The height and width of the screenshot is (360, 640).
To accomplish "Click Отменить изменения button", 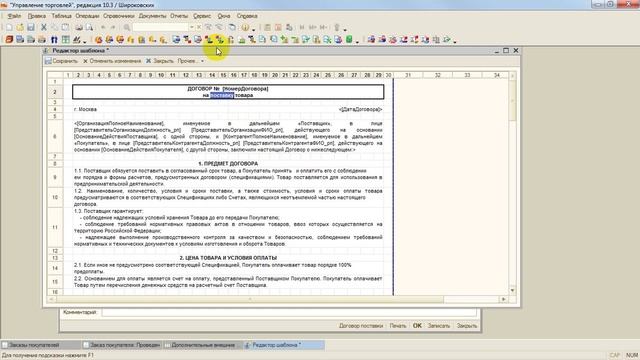I will [x=112, y=61].
